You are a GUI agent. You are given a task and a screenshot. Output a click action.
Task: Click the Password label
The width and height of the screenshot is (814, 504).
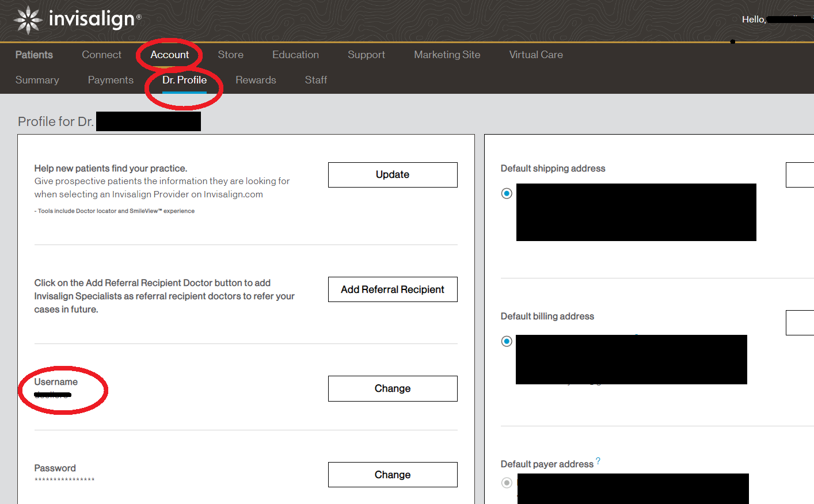pos(55,468)
